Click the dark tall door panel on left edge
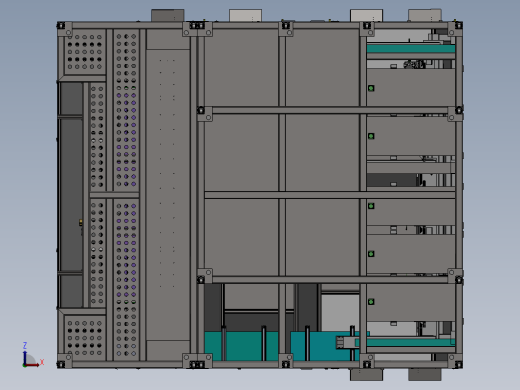The width and height of the screenshot is (520, 390). coord(71,195)
